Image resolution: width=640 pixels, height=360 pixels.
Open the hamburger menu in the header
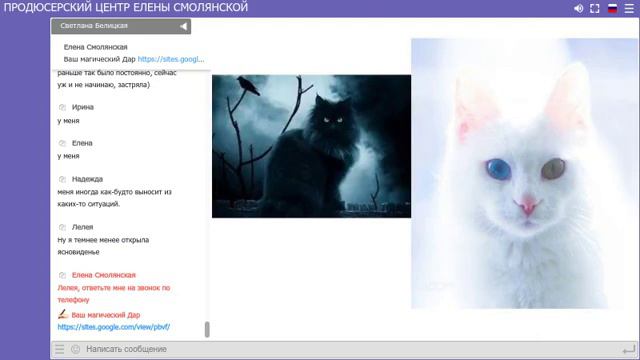[629, 8]
